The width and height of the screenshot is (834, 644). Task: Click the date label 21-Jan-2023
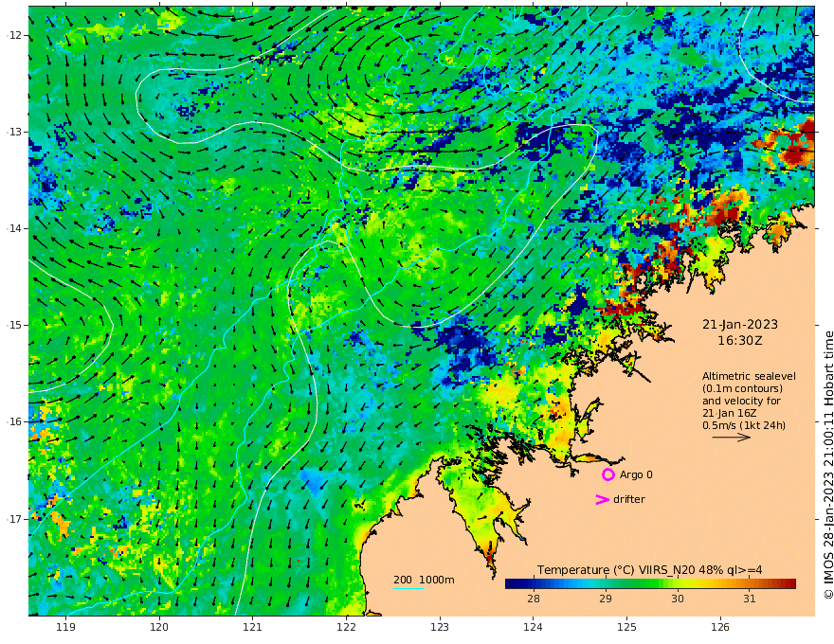coord(740,324)
